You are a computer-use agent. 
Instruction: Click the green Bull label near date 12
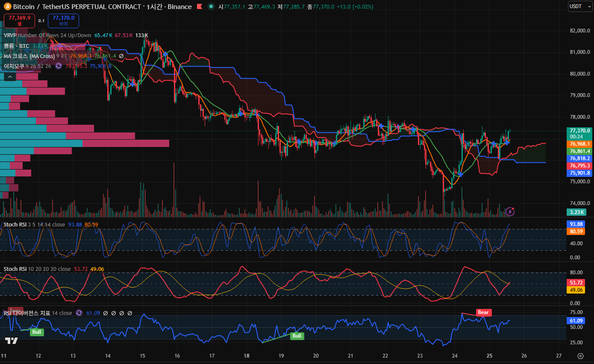(x=37, y=332)
